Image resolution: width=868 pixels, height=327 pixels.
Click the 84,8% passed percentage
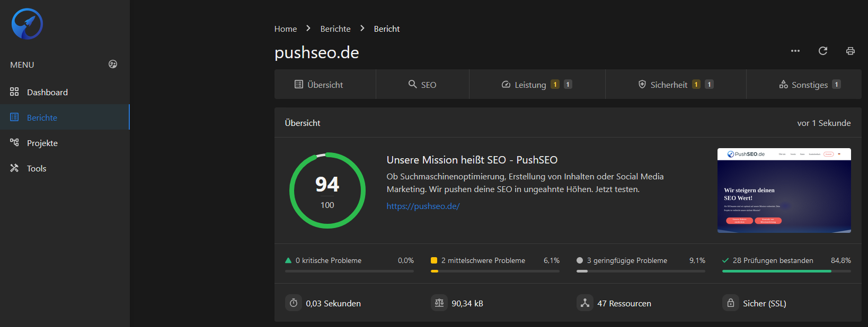(x=841, y=260)
